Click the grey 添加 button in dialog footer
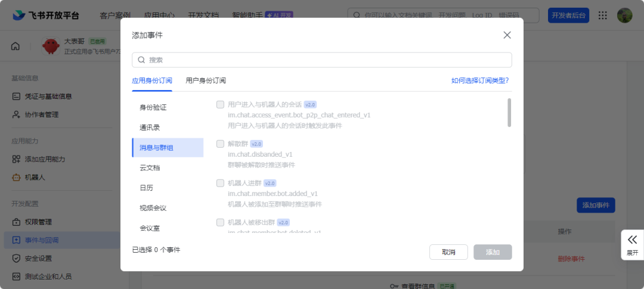This screenshot has height=289, width=644. 493,252
